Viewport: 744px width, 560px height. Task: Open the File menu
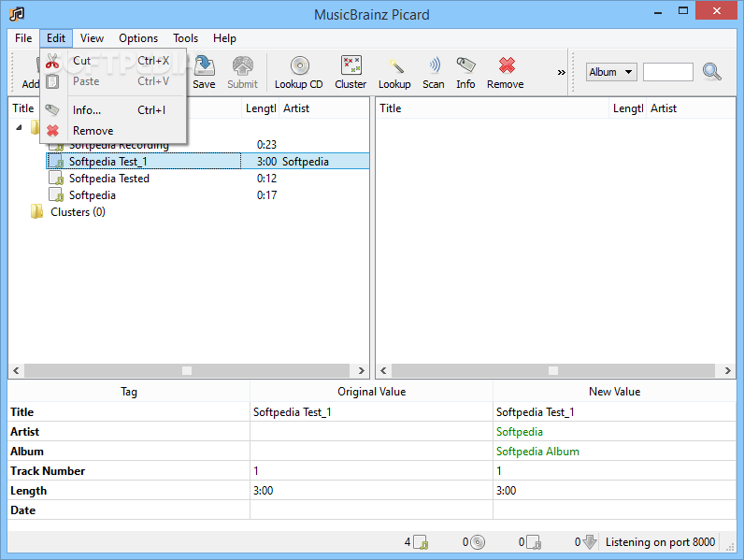tap(23, 38)
